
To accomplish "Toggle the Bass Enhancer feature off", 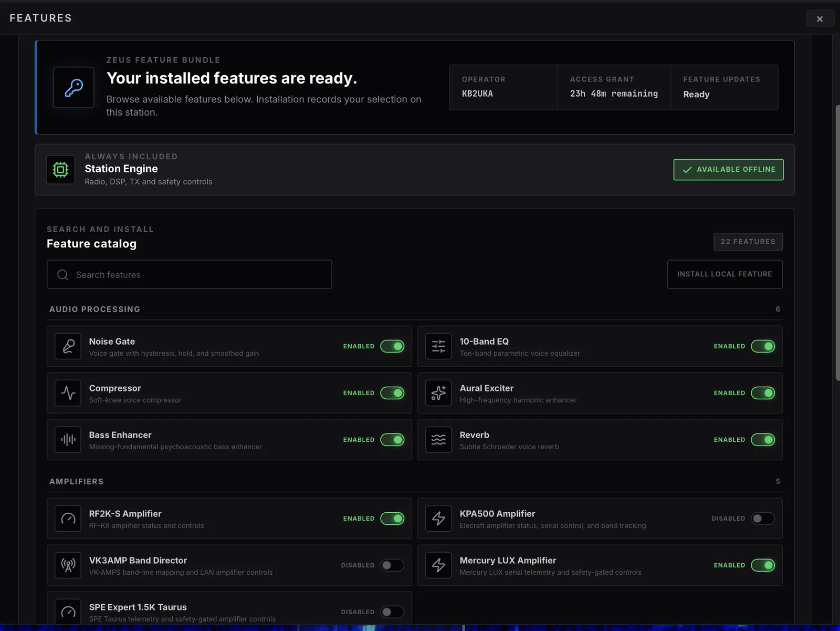I will pyautogui.click(x=392, y=440).
